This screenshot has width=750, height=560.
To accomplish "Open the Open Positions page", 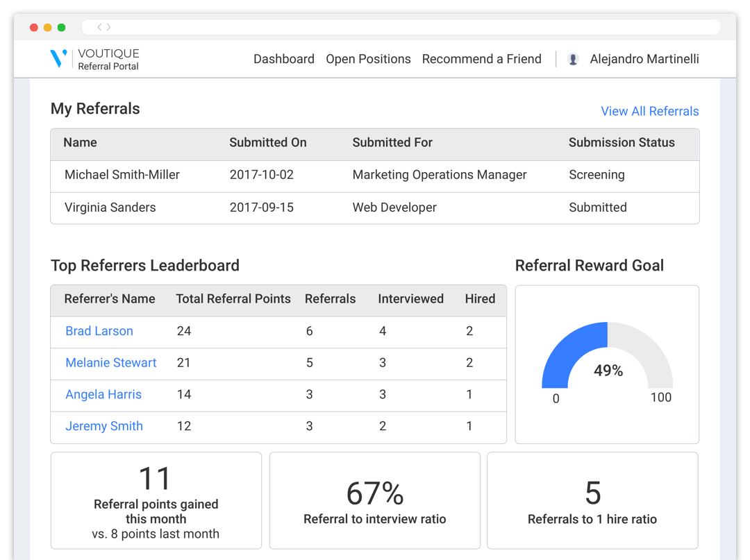I will point(368,59).
